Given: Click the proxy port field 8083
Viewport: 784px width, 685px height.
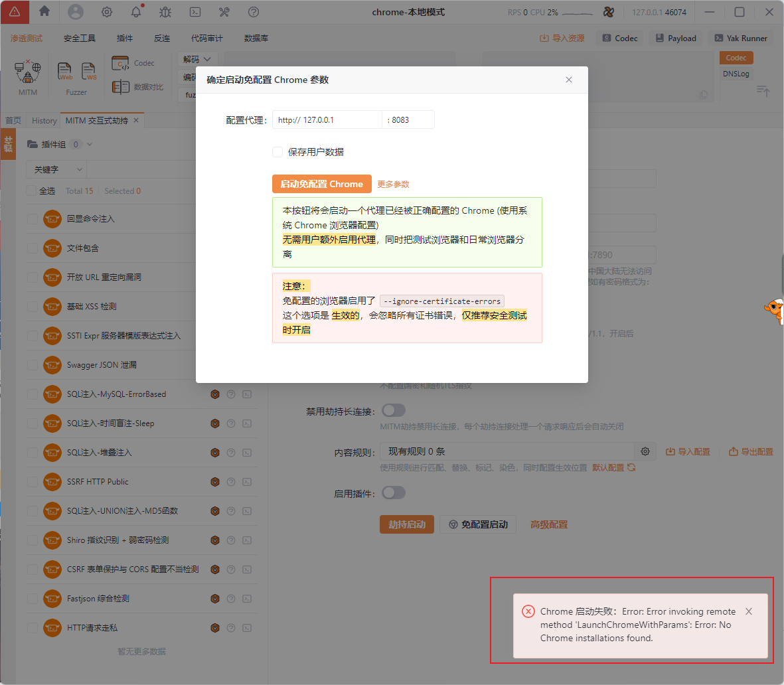Looking at the screenshot, I should (408, 120).
